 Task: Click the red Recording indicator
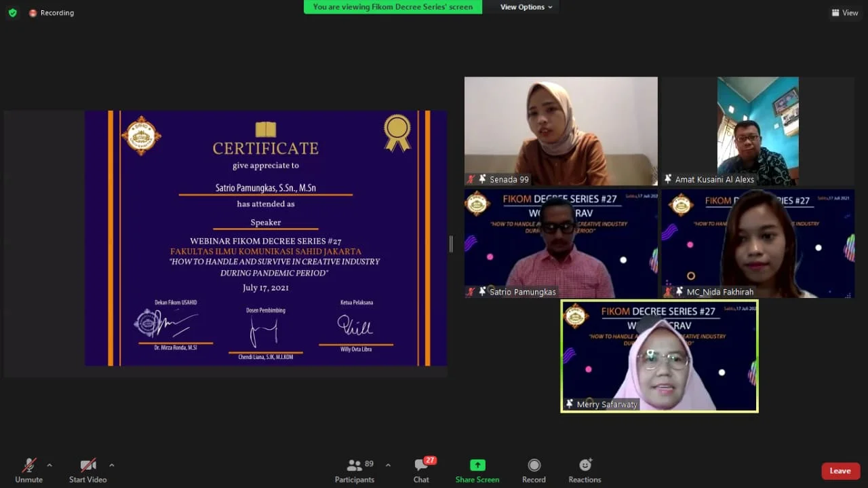coord(52,13)
